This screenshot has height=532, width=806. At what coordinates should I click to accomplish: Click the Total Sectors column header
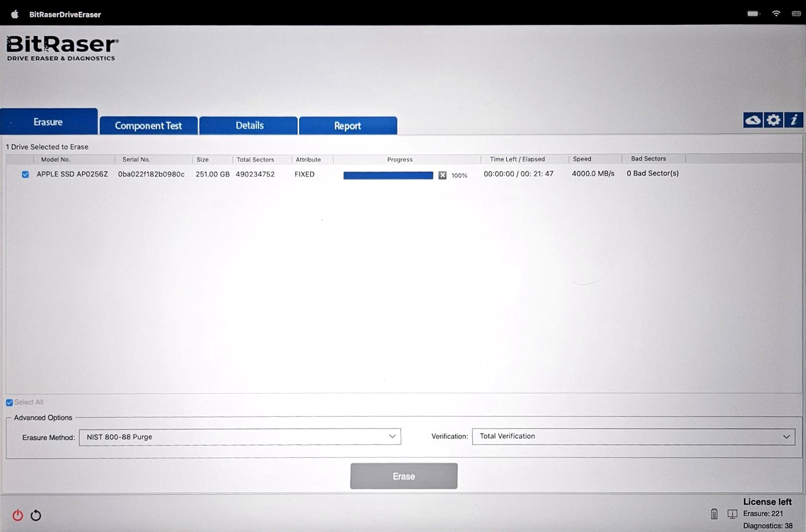255,159
